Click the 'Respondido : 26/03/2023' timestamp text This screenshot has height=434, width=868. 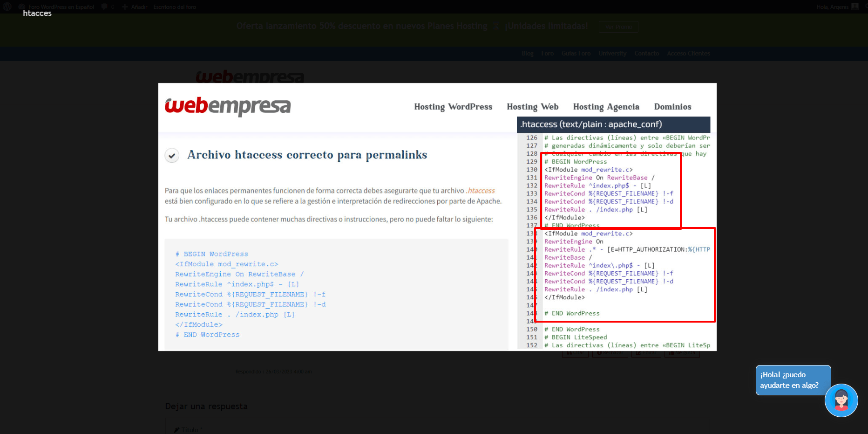click(273, 372)
